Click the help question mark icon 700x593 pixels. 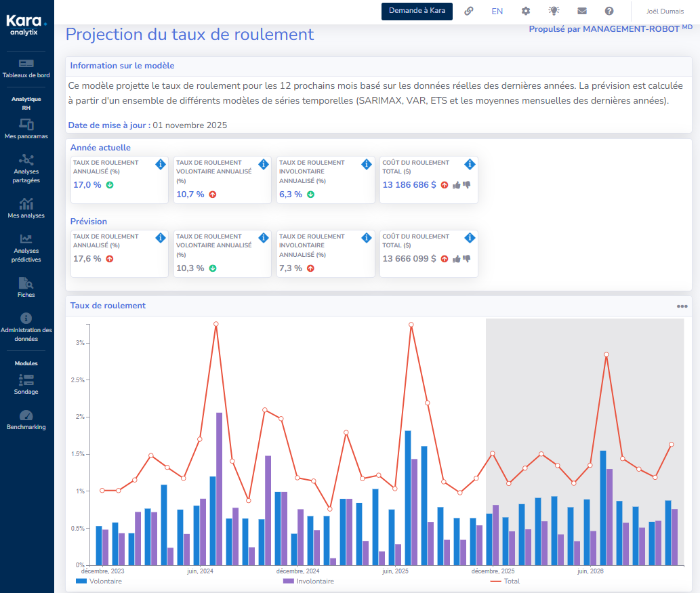click(x=609, y=11)
